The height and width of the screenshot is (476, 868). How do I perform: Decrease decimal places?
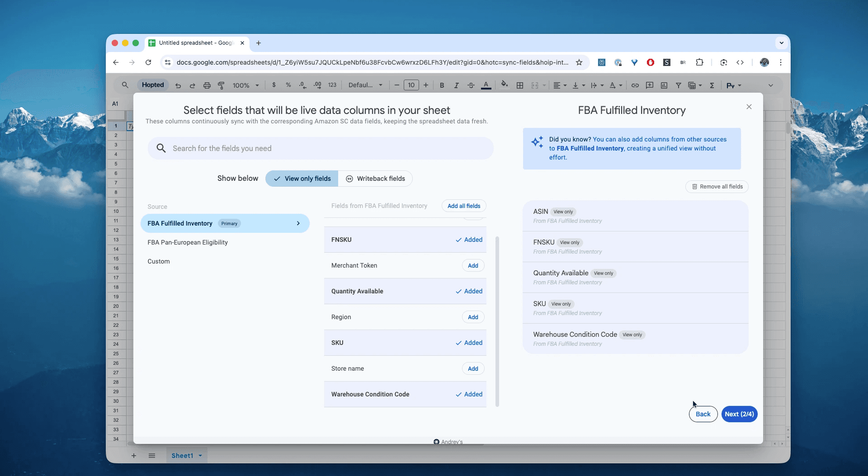302,85
